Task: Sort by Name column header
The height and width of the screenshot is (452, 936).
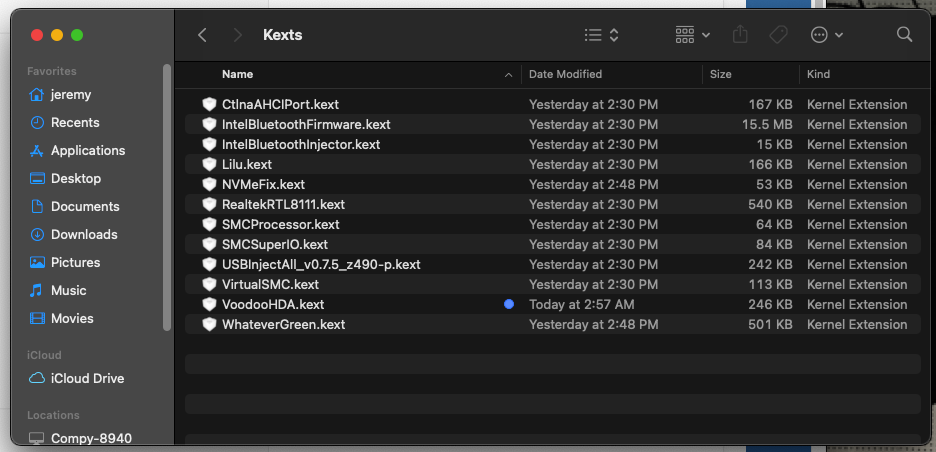Action: click(x=237, y=75)
